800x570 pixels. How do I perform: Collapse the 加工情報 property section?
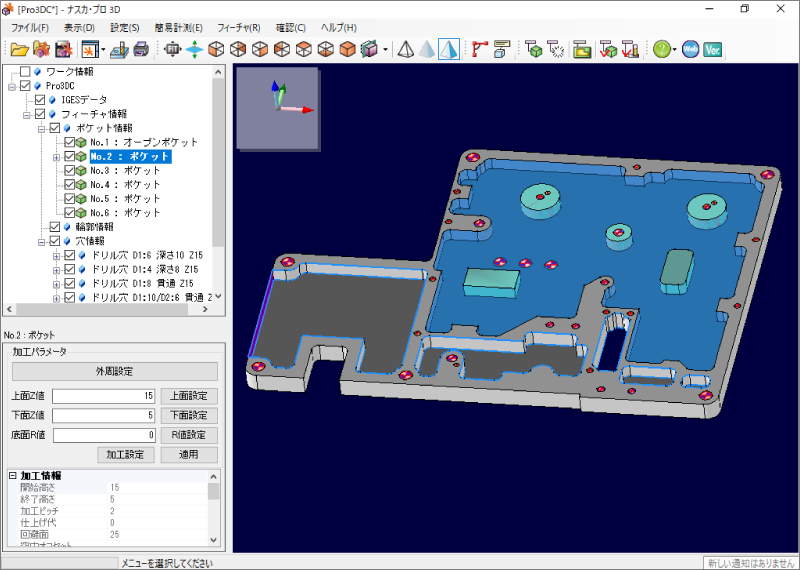[13, 476]
